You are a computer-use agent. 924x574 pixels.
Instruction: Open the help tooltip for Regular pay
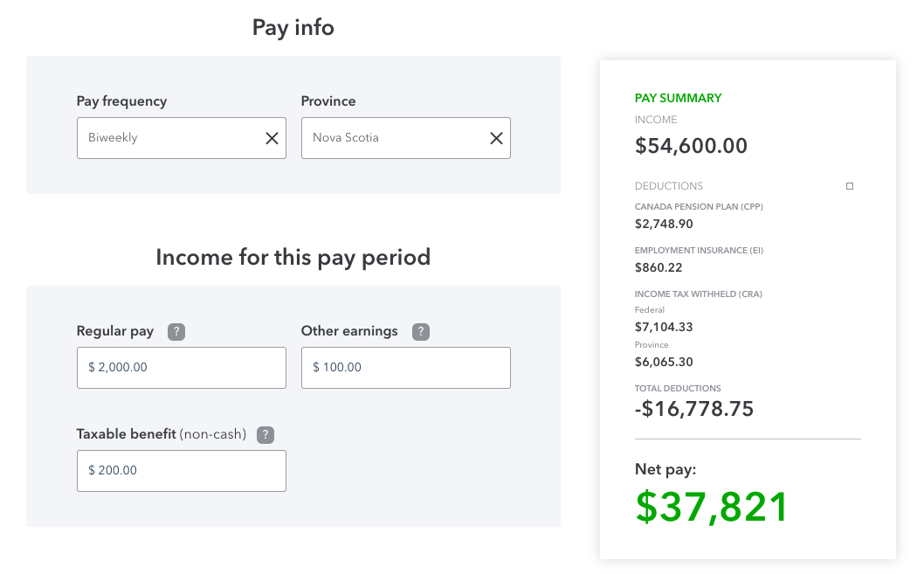coord(176,331)
